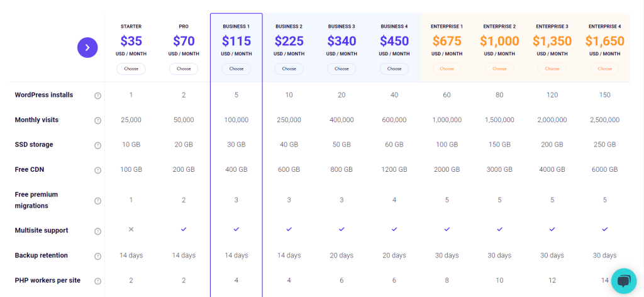Image resolution: width=644 pixels, height=297 pixels.
Task: Click help icon next to Backup retention
Action: pos(97,256)
